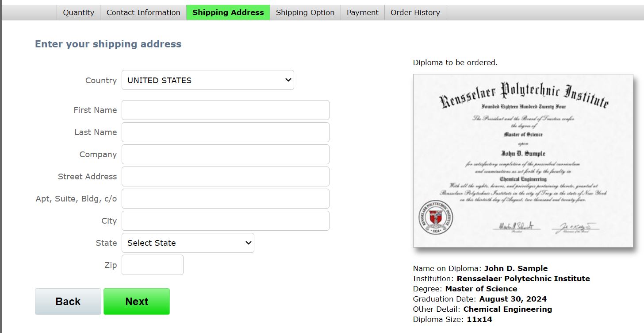The image size is (644, 333).
Task: Open the Quantity tab
Action: 78,12
